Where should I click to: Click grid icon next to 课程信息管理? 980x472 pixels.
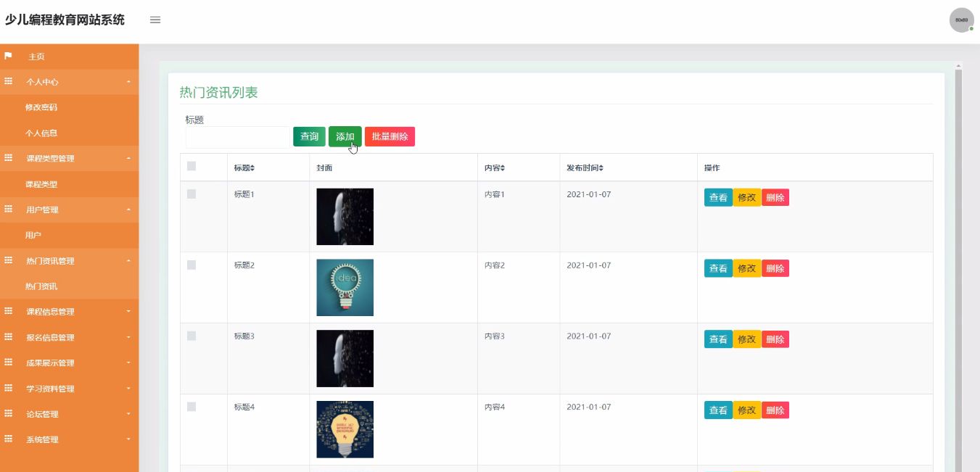(x=9, y=312)
